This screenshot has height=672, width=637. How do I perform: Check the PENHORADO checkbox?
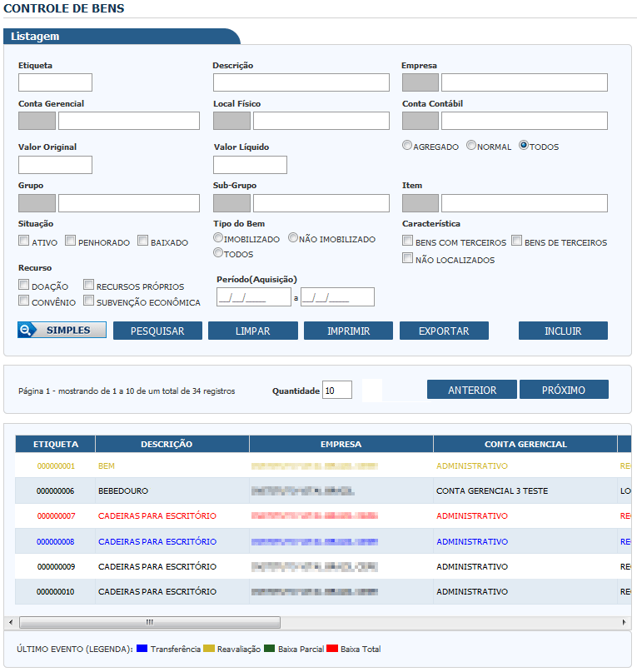(x=70, y=241)
